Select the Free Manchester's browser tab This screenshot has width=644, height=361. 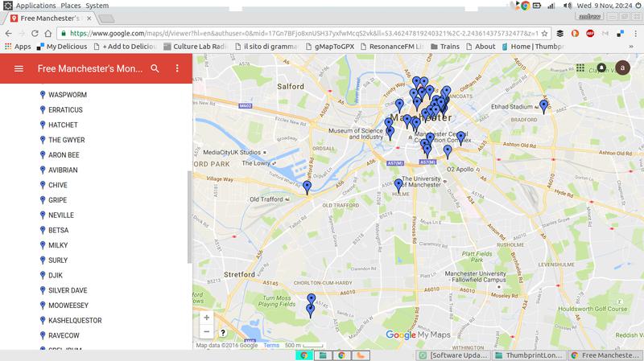tap(50, 18)
